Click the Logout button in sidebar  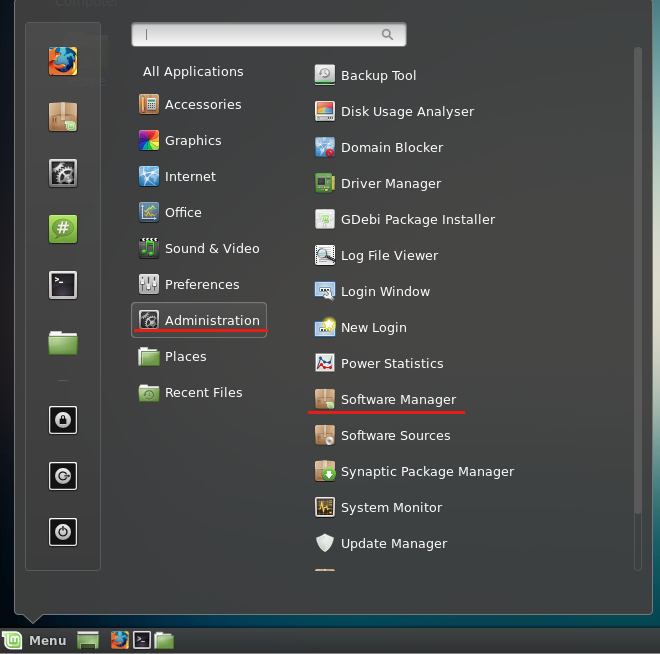[x=63, y=476]
